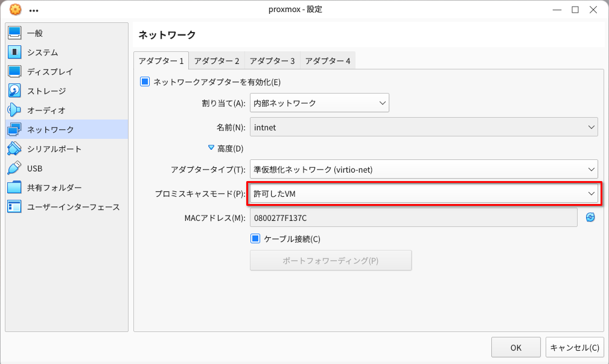Click the MACアドレス field 0800277F137C
The image size is (609, 364).
tap(413, 217)
